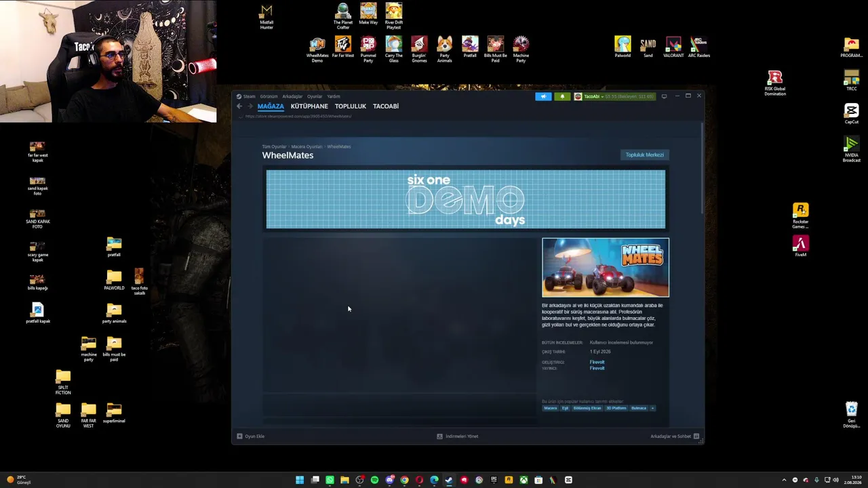Open the Firevolt publisher link
Screen dimensions: 868x488
(597, 368)
